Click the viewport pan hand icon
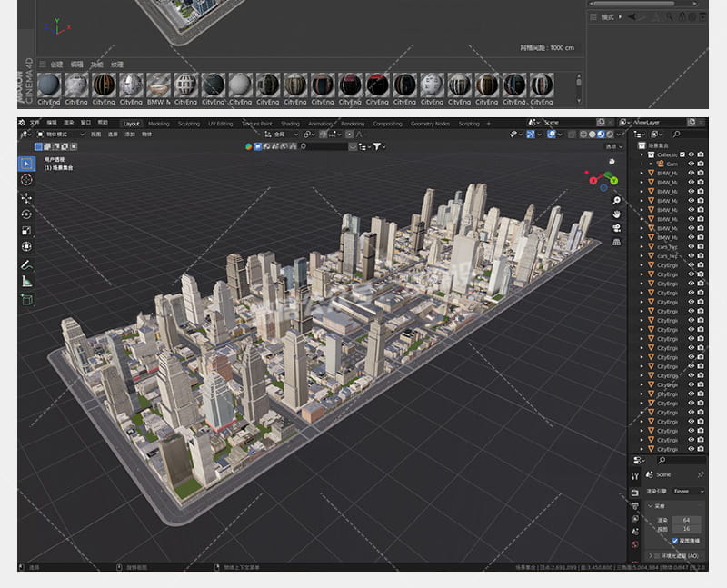This screenshot has height=588, width=727. tap(617, 214)
